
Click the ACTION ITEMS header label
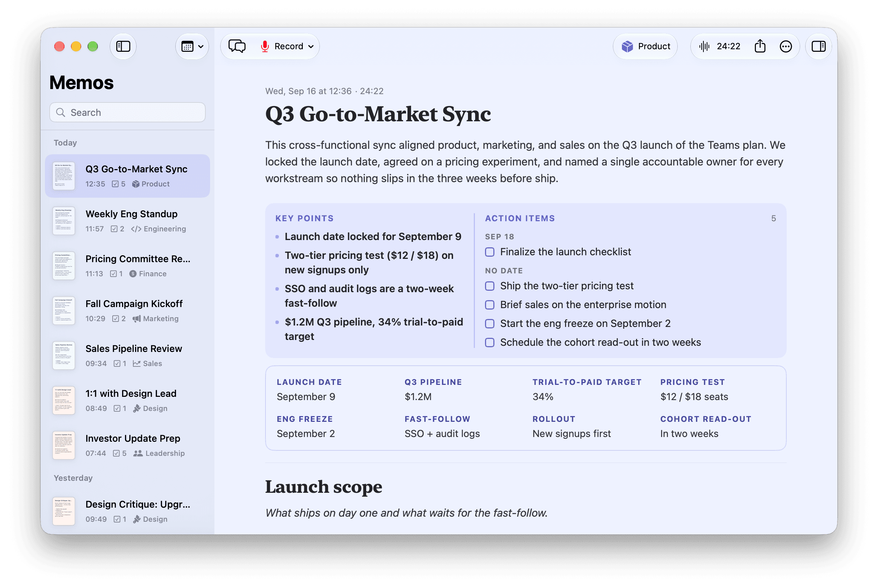coord(520,219)
